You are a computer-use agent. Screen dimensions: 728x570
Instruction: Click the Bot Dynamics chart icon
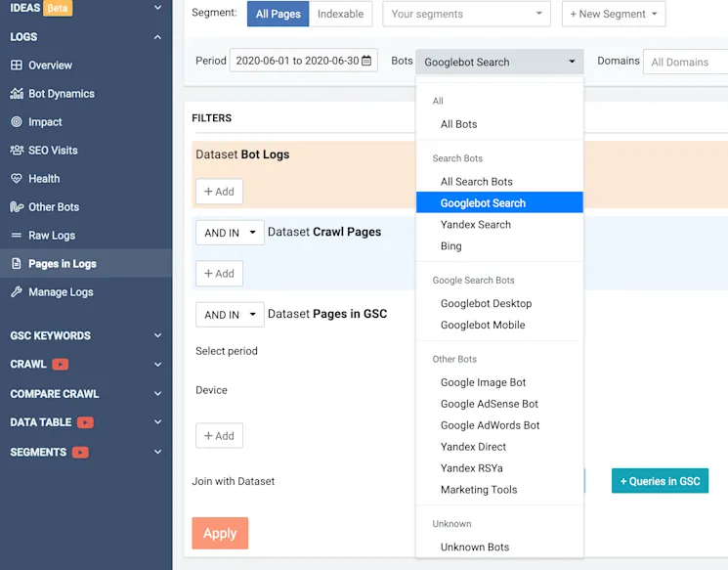17,94
